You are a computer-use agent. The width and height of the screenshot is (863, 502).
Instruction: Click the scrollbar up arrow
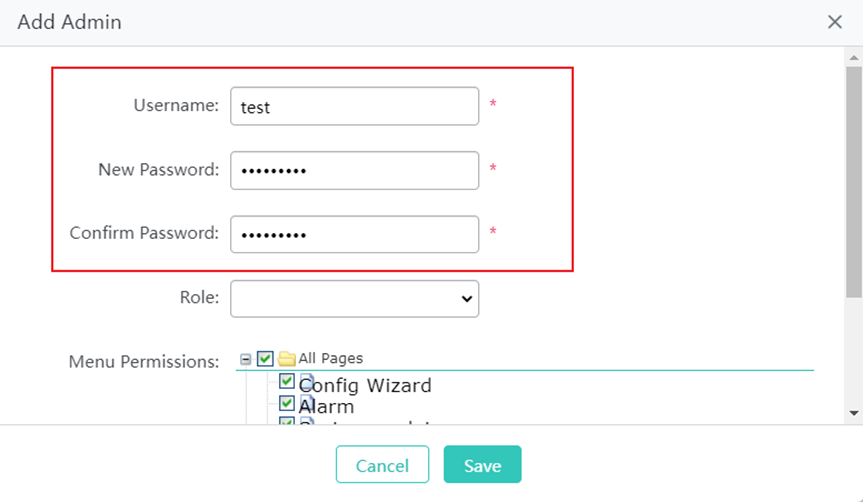tap(854, 56)
